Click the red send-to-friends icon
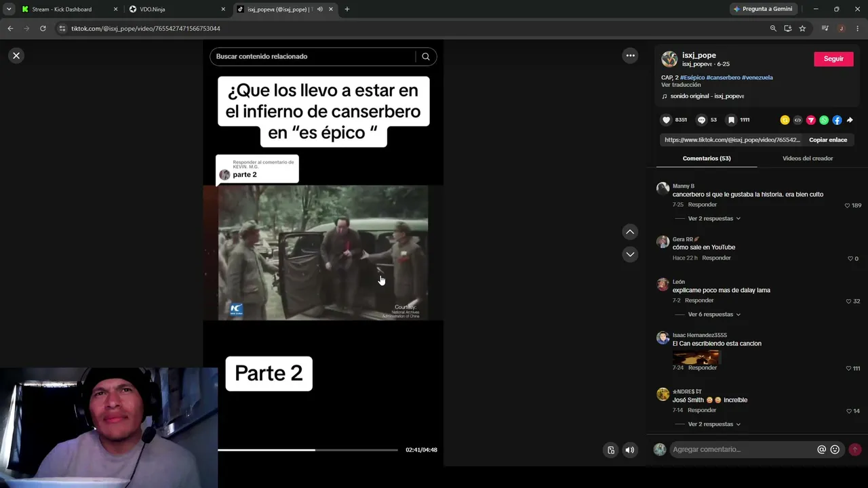The height and width of the screenshot is (488, 868). point(810,120)
